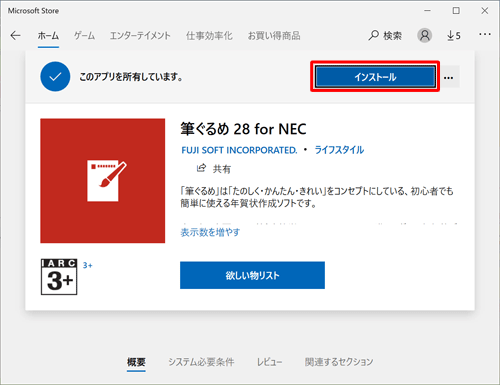Screen dimensions: 500x385
Task: Go back with the arrow icon
Action: 15,35
